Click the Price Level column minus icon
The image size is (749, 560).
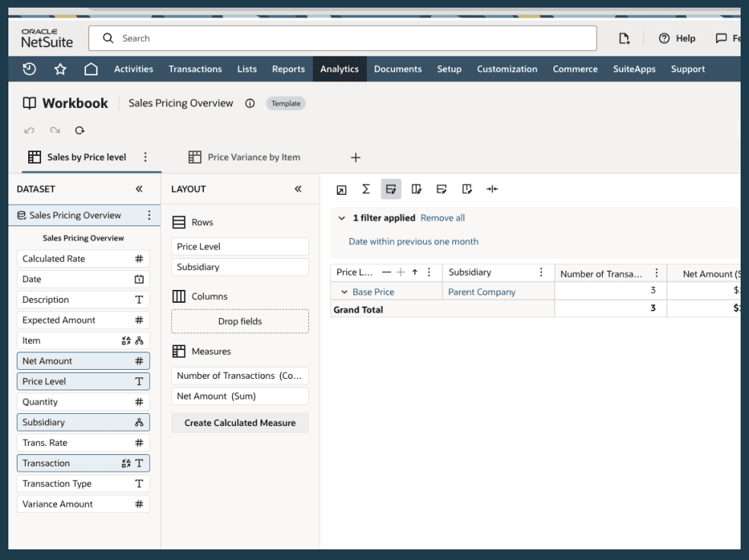click(x=387, y=272)
